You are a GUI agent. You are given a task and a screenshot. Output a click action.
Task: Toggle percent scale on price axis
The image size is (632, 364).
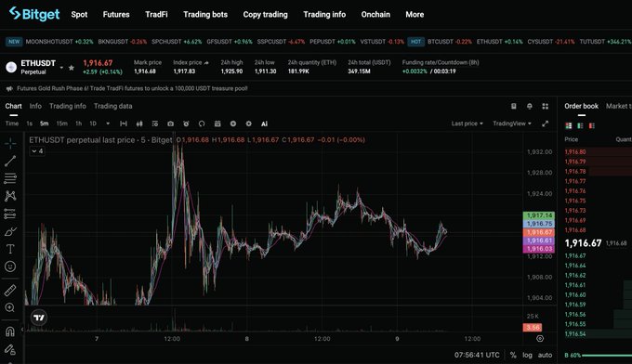513,355
